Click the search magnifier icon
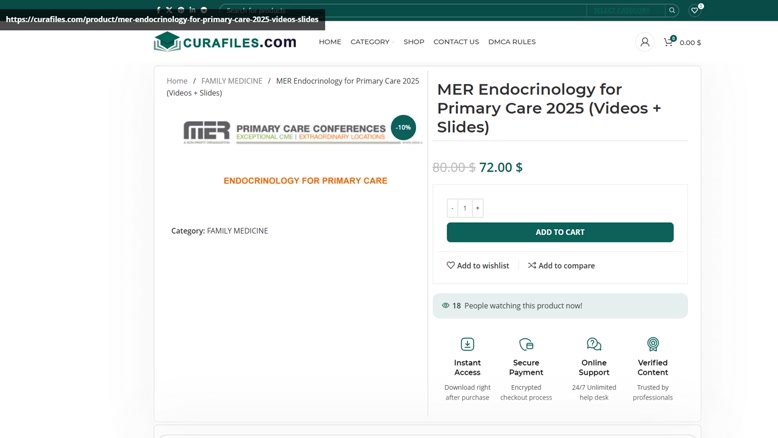This screenshot has width=778, height=438. pyautogui.click(x=672, y=10)
